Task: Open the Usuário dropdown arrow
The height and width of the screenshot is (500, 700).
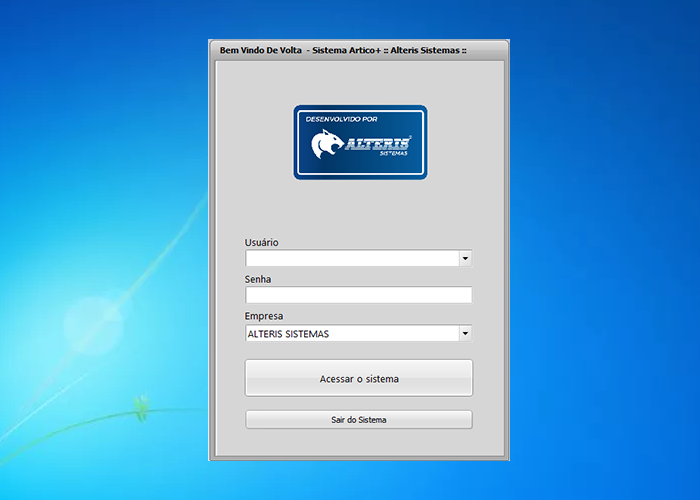Action: point(465,258)
